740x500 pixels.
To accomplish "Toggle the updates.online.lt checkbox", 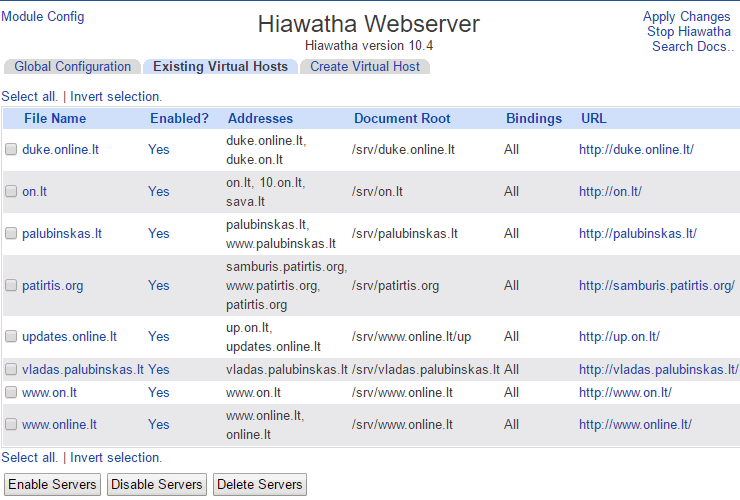I will click(11, 336).
